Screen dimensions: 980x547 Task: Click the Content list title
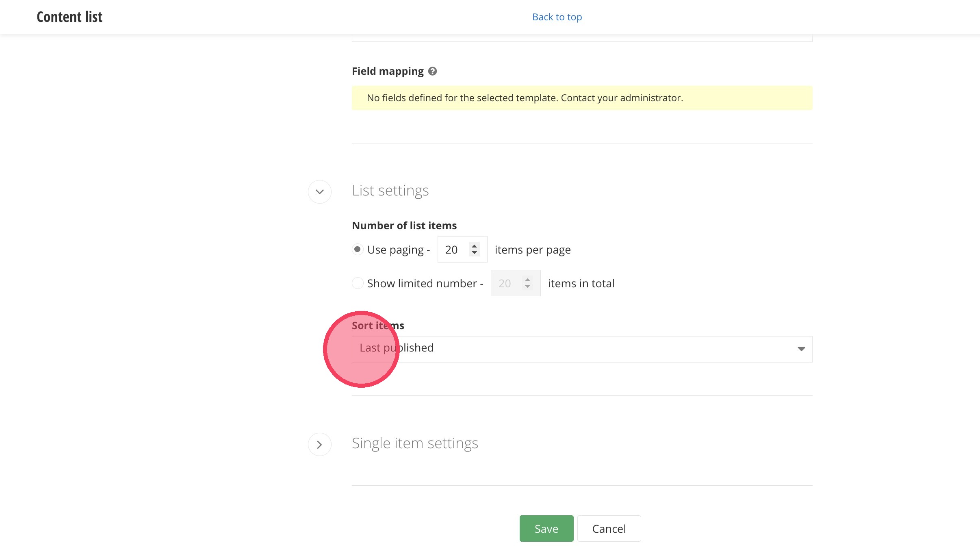(69, 17)
